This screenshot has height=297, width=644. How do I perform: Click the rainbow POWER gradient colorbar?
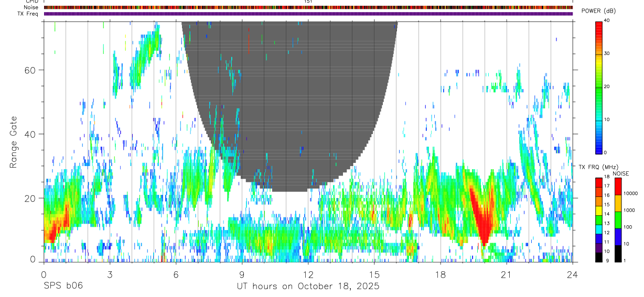pos(598,87)
